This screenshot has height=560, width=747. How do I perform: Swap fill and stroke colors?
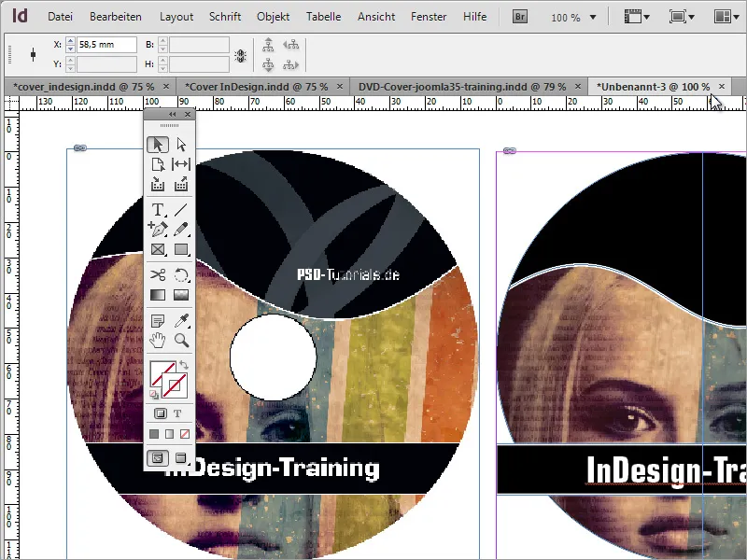[184, 365]
